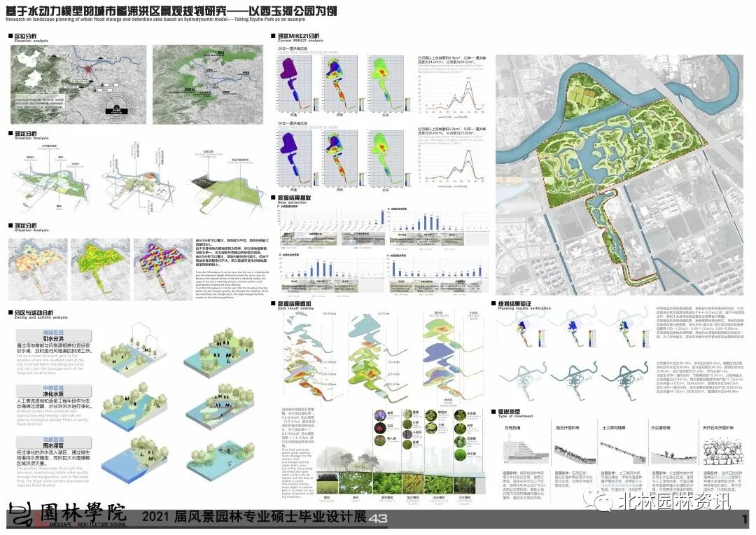The width and height of the screenshot is (756, 535).
Task: Click the '引水分洪' zone label
Action: (x=53, y=339)
